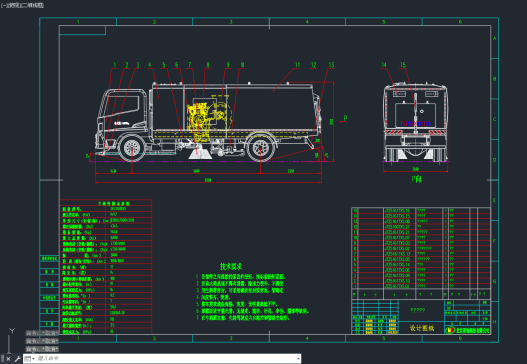Select part callout number 1 on truck
Viewport: 527px width, 364px height.
[x=115, y=65]
